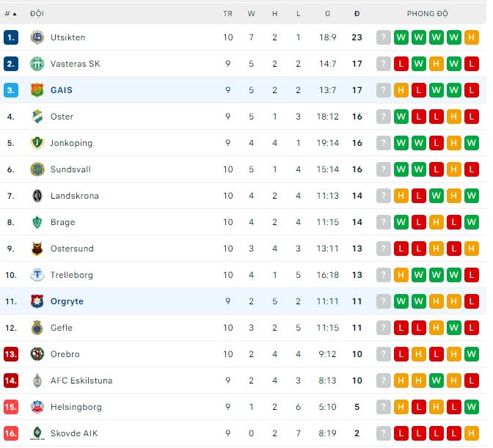The image size is (493, 448).
Task: Click the Landskrona team name
Action: [74, 196]
